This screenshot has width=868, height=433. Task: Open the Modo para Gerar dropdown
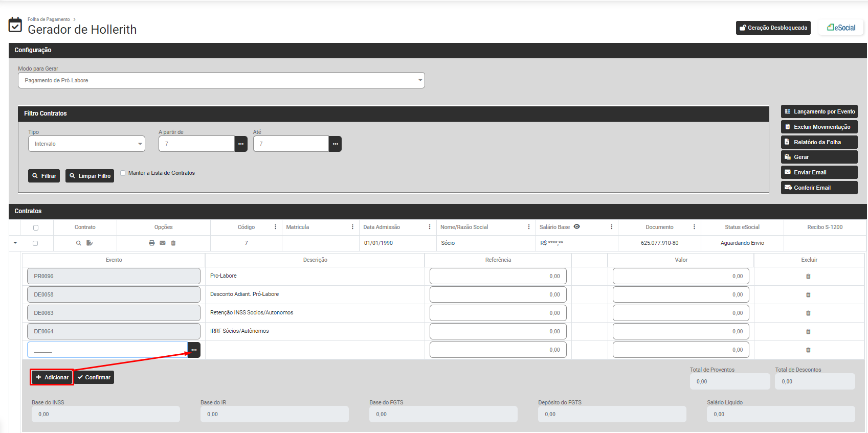[x=221, y=80]
